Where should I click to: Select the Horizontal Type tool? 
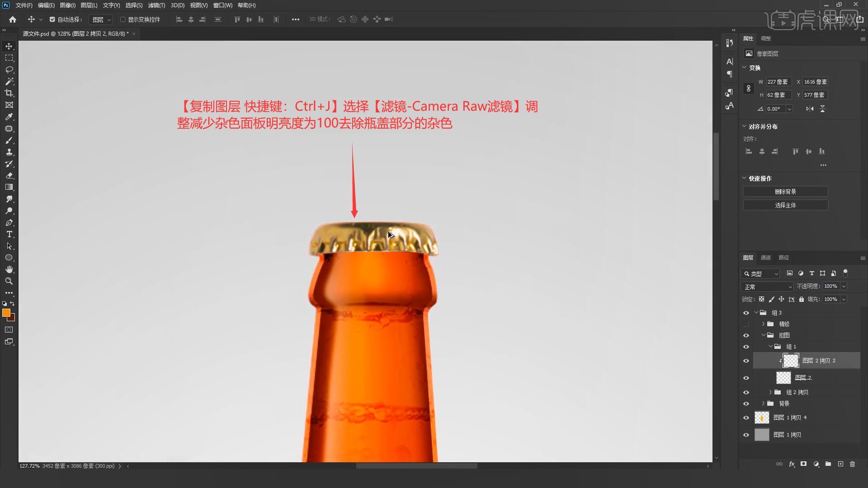(x=9, y=234)
